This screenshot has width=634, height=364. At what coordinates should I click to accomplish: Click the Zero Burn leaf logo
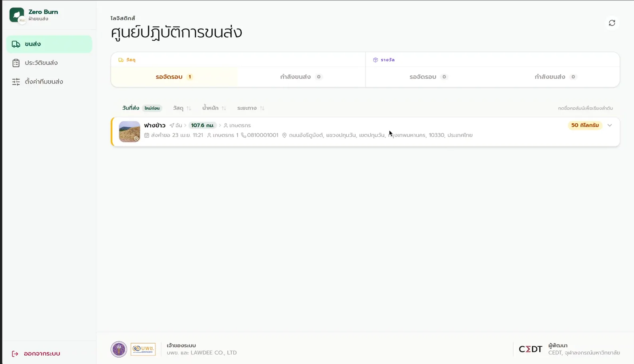pyautogui.click(x=17, y=15)
